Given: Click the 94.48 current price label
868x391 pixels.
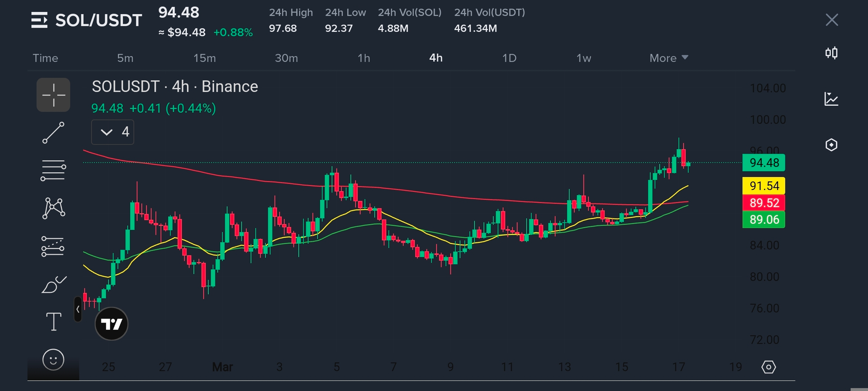Looking at the screenshot, I should click(x=763, y=163).
